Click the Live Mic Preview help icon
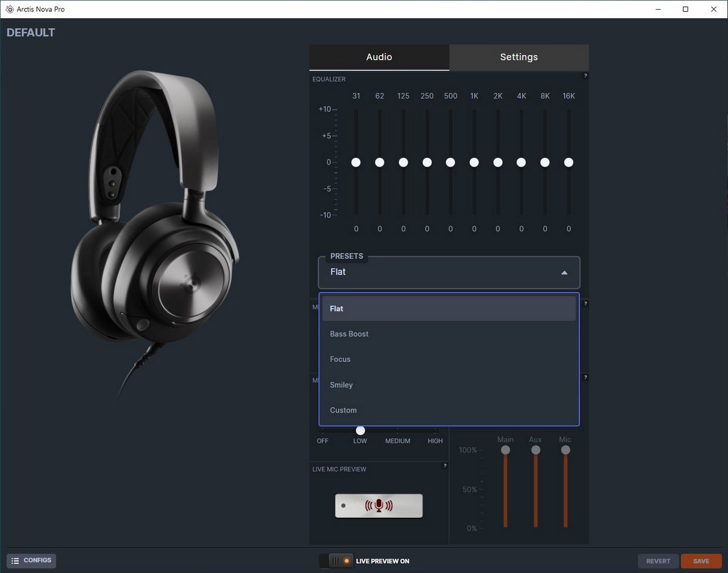The width and height of the screenshot is (728, 573). (445, 466)
